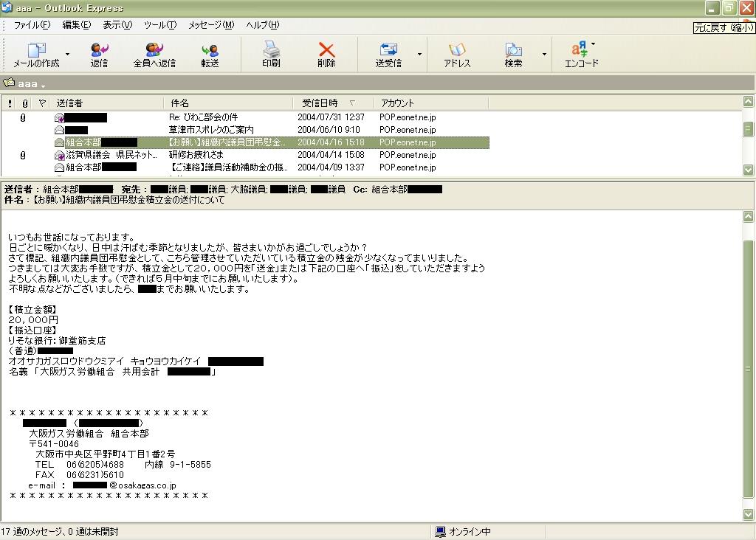
Task: Click the postal code 〒541-0046 line
Action: (x=54, y=443)
